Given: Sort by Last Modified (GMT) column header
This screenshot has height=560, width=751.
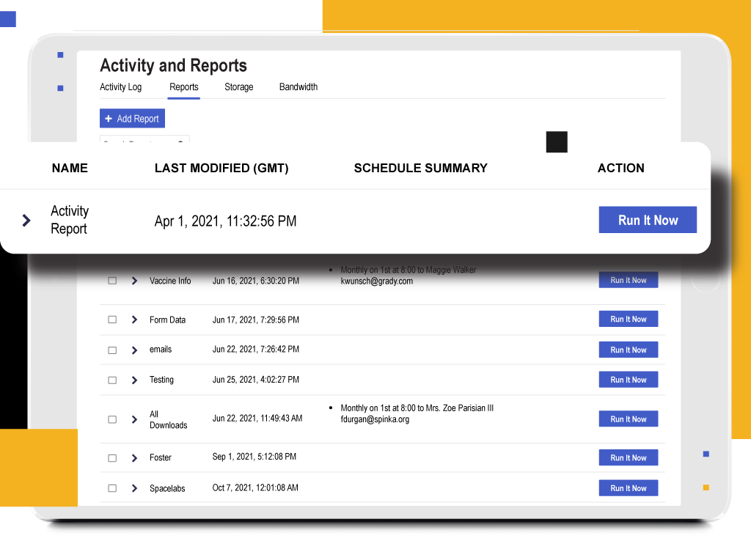Looking at the screenshot, I should 221,168.
